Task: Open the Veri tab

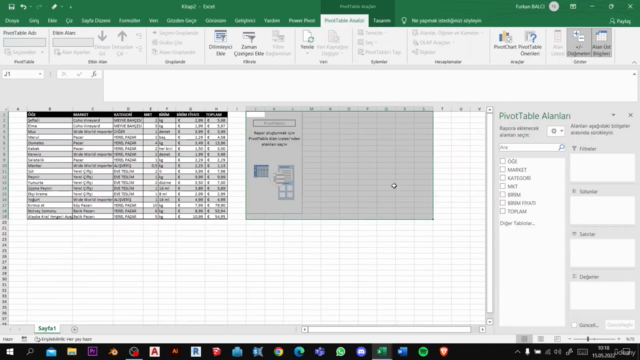Action: (153, 20)
